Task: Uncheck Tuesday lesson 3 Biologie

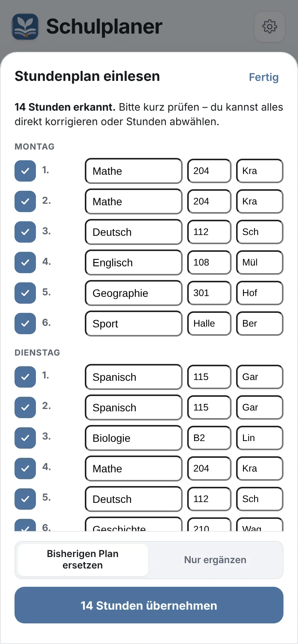Action: [x=25, y=438]
